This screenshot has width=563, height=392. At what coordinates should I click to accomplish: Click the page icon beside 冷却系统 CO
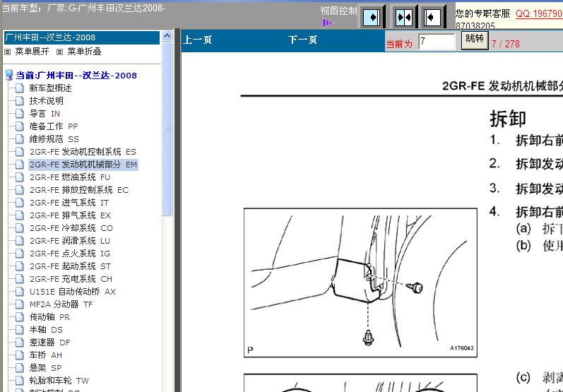click(20, 228)
